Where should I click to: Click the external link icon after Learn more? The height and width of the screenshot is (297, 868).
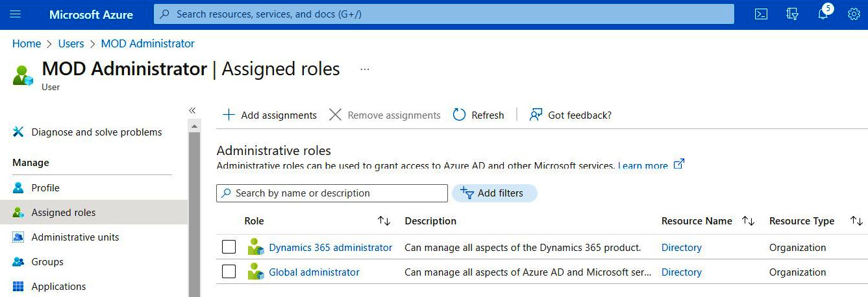[679, 164]
